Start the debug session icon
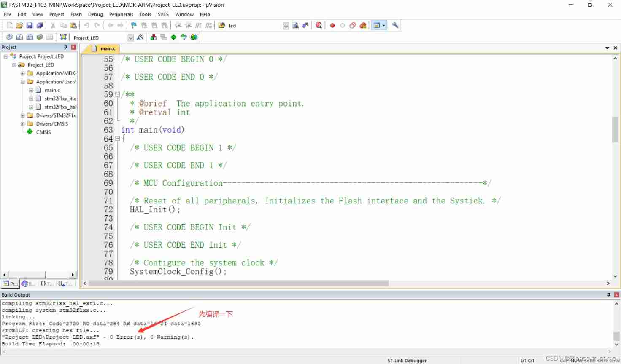 [x=319, y=25]
